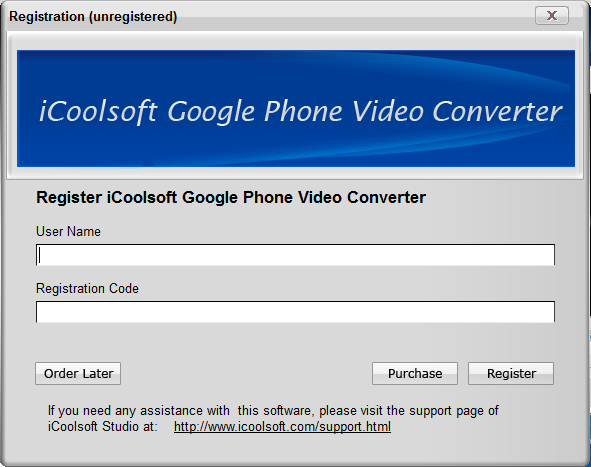Click the 'iCoolsoft Studio at:' text

tap(103, 427)
